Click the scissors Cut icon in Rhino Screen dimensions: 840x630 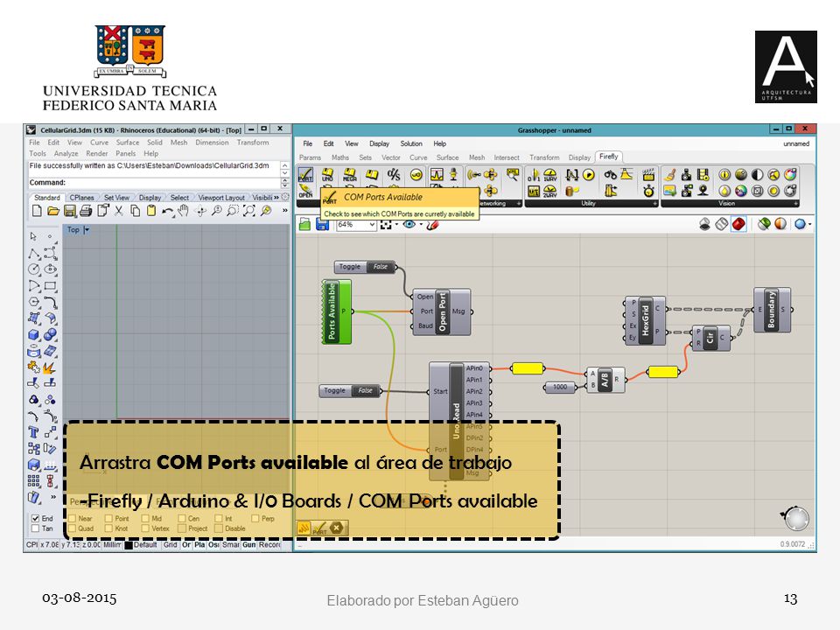tap(118, 211)
